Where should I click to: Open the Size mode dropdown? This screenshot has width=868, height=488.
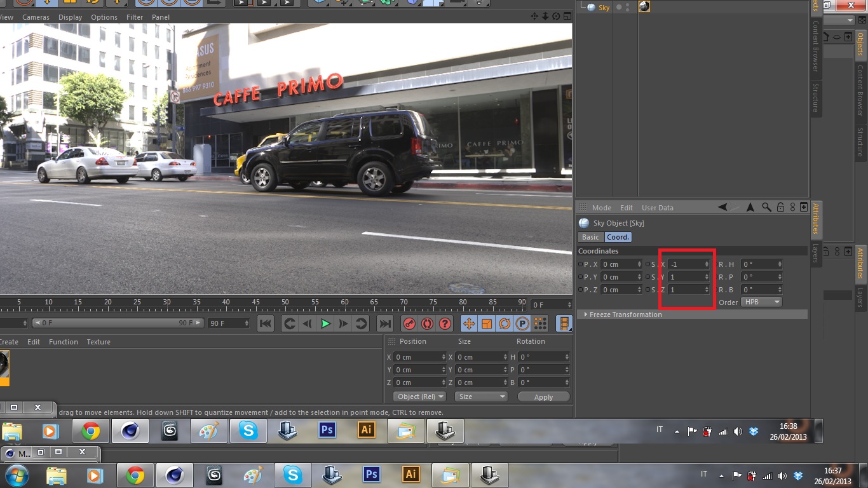pyautogui.click(x=482, y=396)
